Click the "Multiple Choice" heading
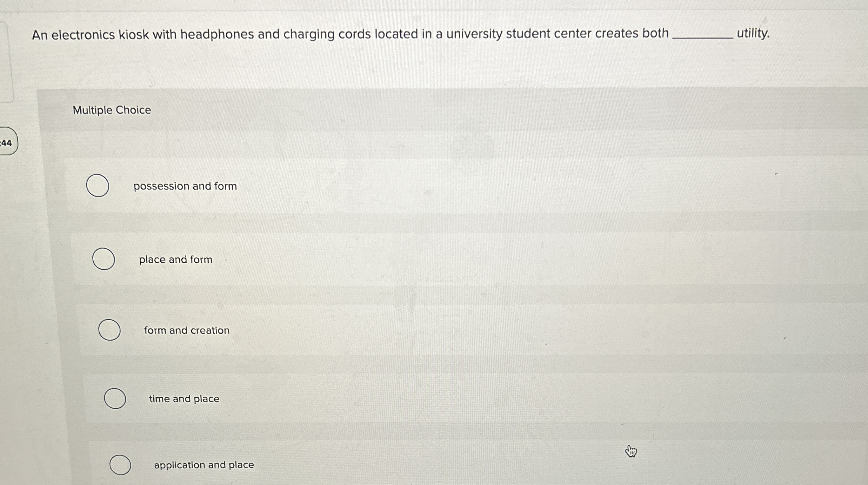 point(112,110)
